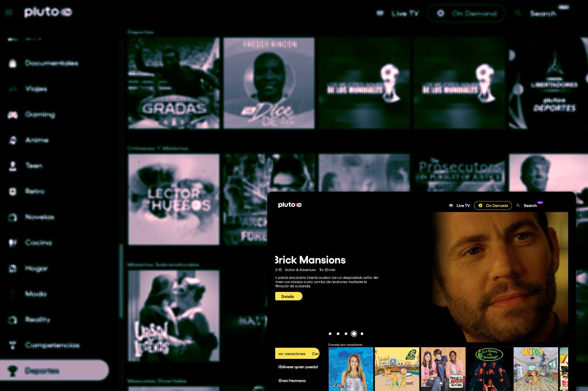This screenshot has width=588, height=391.
Task: Click the Anime sidebar icon
Action: pyautogui.click(x=13, y=140)
